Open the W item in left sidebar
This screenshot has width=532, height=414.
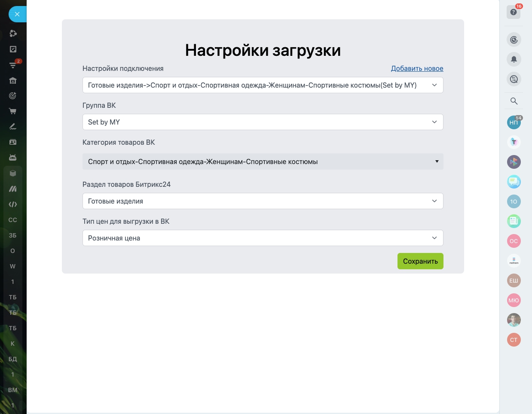pos(13,266)
